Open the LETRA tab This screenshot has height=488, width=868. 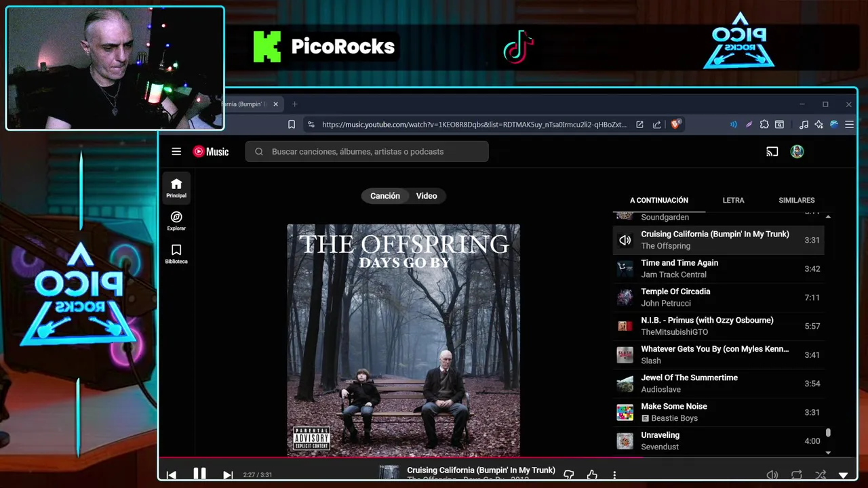[733, 201]
